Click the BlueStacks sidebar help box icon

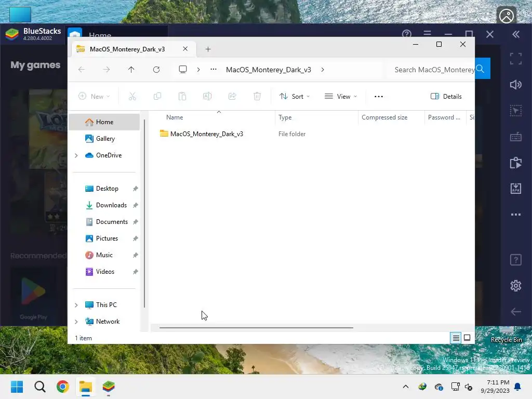click(x=516, y=260)
